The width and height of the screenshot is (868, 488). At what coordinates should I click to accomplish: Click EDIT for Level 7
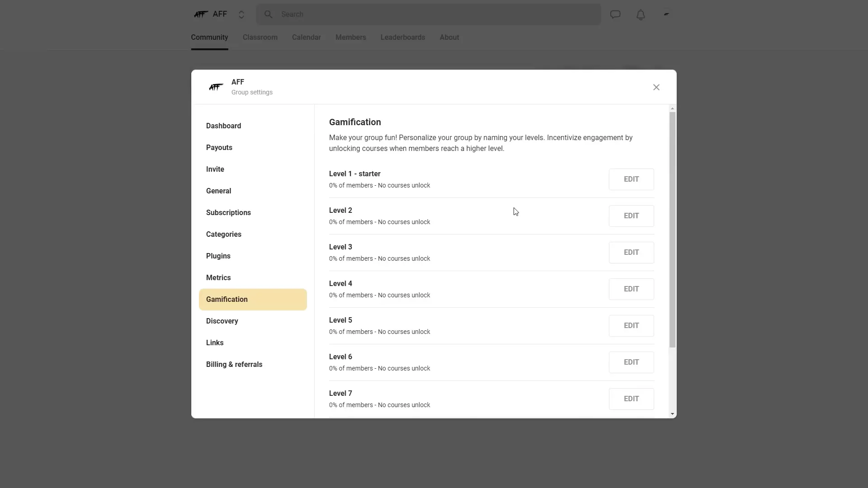(x=631, y=399)
